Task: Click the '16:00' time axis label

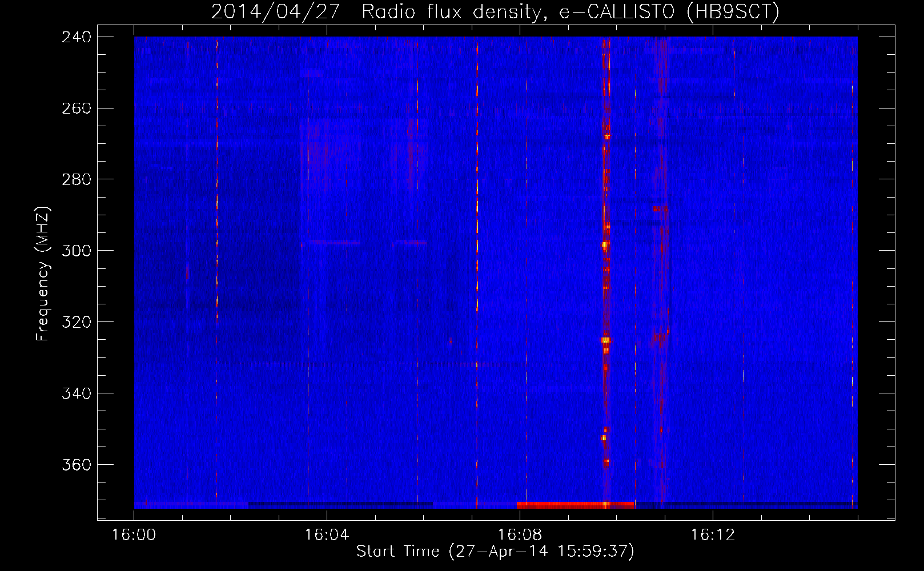Action: 134,535
